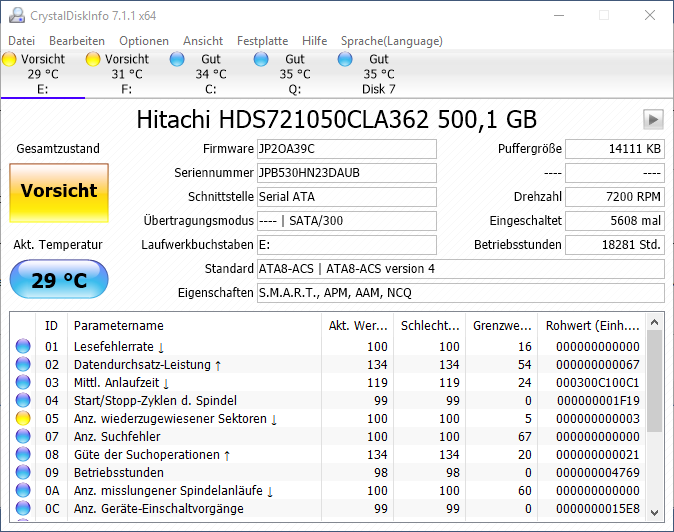The image size is (674, 532).
Task: Click blue status dot of Mittl. Anlaufzeit row
Action: 23,382
